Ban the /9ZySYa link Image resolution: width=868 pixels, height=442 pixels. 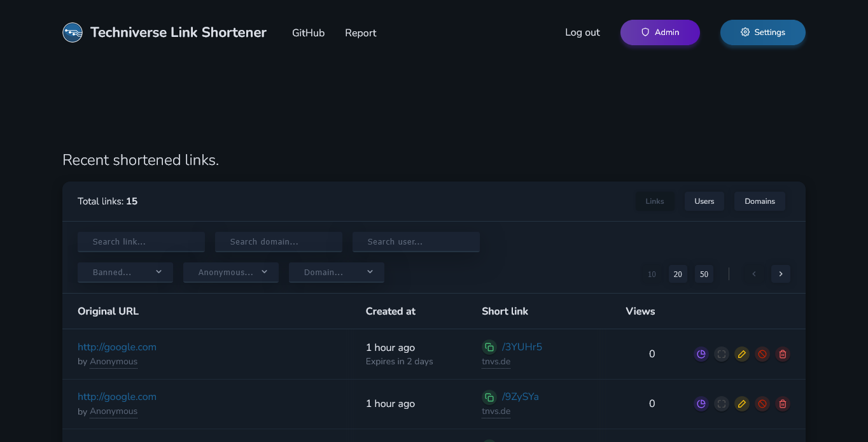[762, 404]
